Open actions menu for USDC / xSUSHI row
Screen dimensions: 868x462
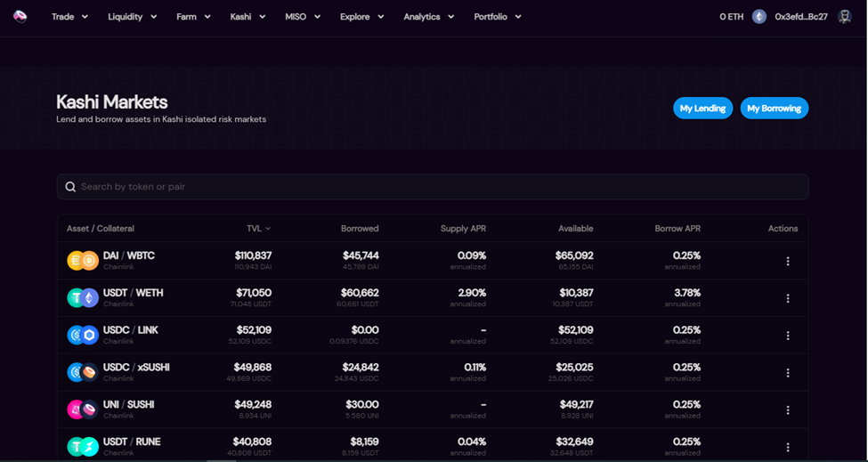[788, 373]
